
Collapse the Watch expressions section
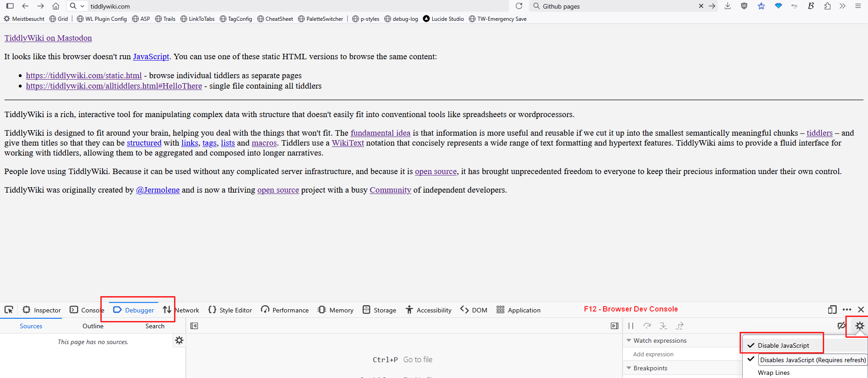pos(629,340)
